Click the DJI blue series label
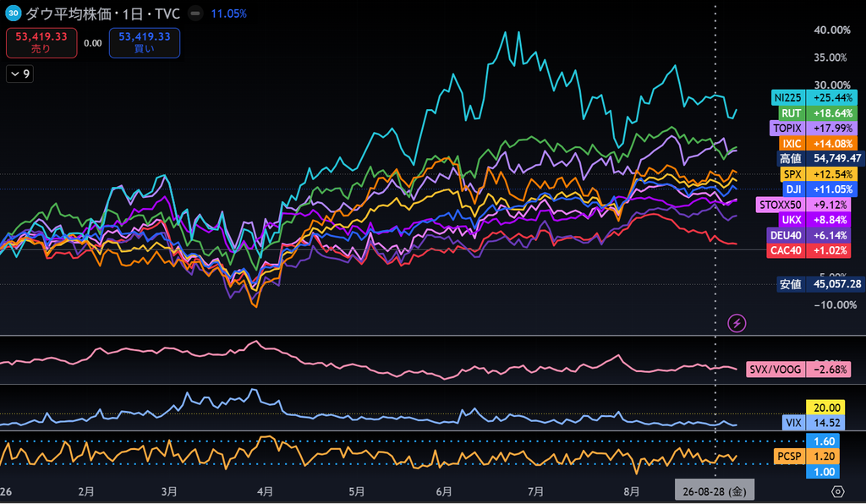Image resolution: width=866 pixels, height=504 pixels. (x=793, y=189)
